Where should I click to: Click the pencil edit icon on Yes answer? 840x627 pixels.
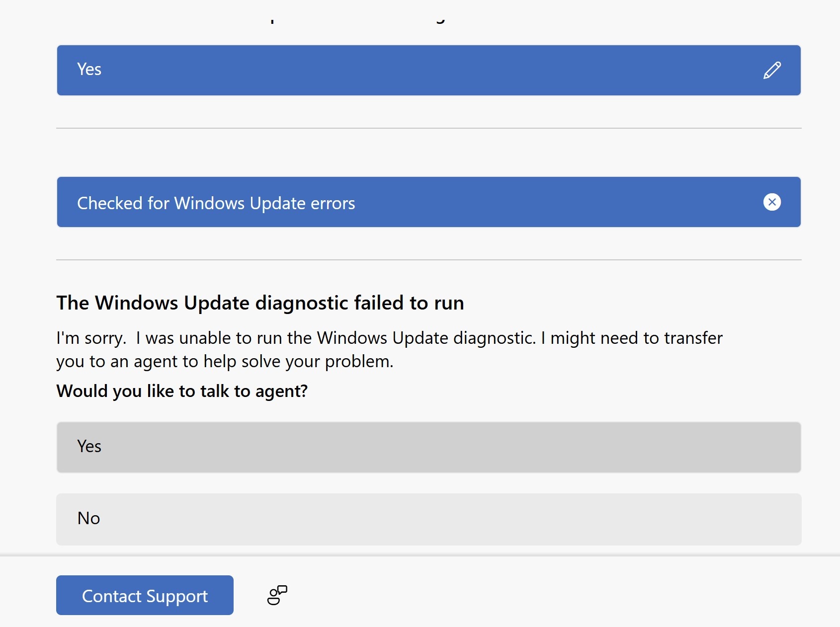pyautogui.click(x=772, y=70)
